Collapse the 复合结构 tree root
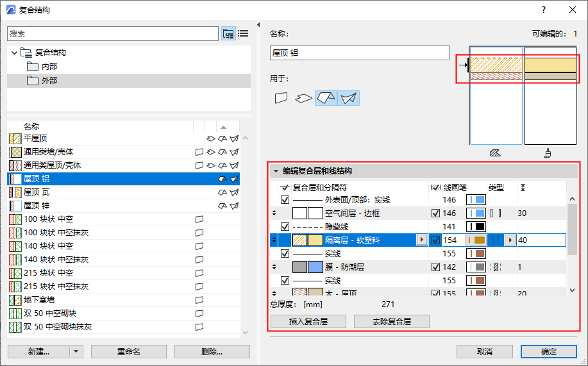The height and width of the screenshot is (366, 588). pos(14,53)
